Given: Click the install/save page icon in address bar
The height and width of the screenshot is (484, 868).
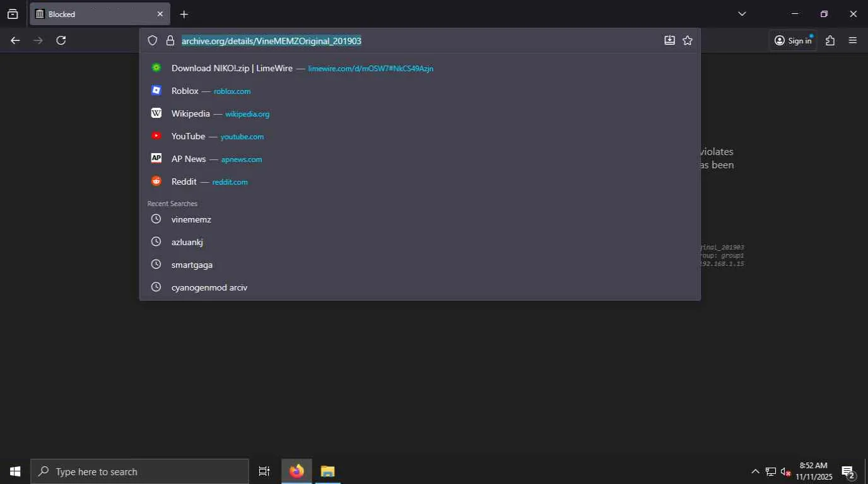Looking at the screenshot, I should (669, 40).
